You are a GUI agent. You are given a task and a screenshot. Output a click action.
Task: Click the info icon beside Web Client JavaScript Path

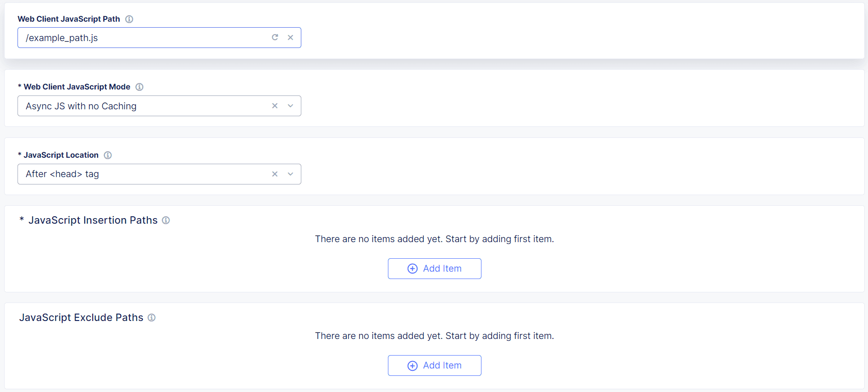click(129, 19)
